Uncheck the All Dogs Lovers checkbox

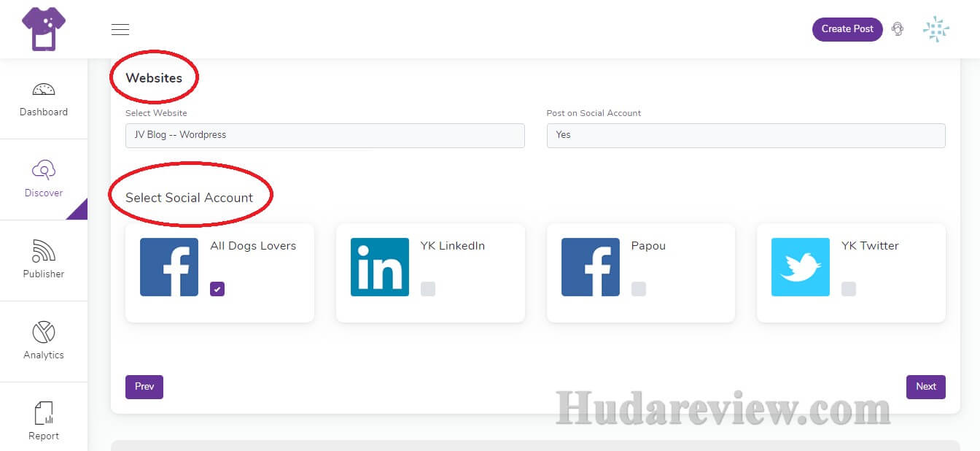tap(217, 289)
